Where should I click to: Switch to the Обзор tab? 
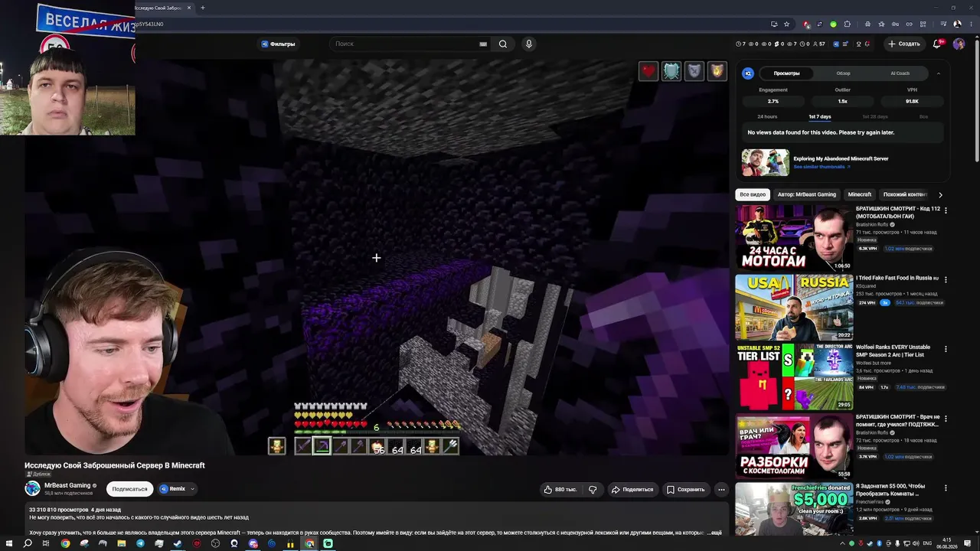(x=843, y=73)
